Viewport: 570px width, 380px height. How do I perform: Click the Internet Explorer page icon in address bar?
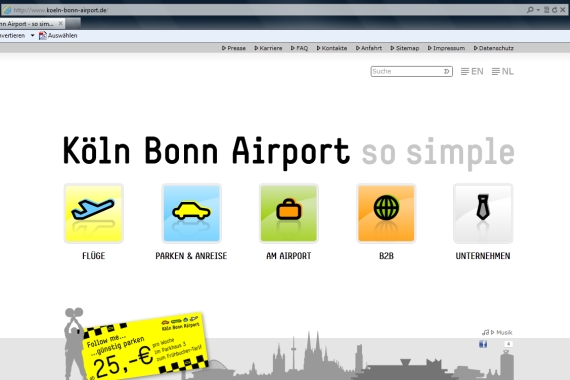tap(7, 10)
